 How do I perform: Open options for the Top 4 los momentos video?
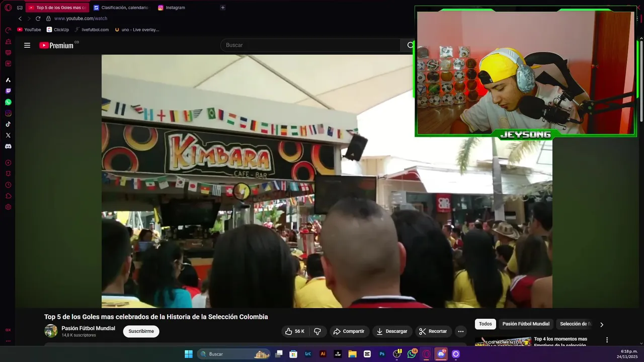(607, 340)
